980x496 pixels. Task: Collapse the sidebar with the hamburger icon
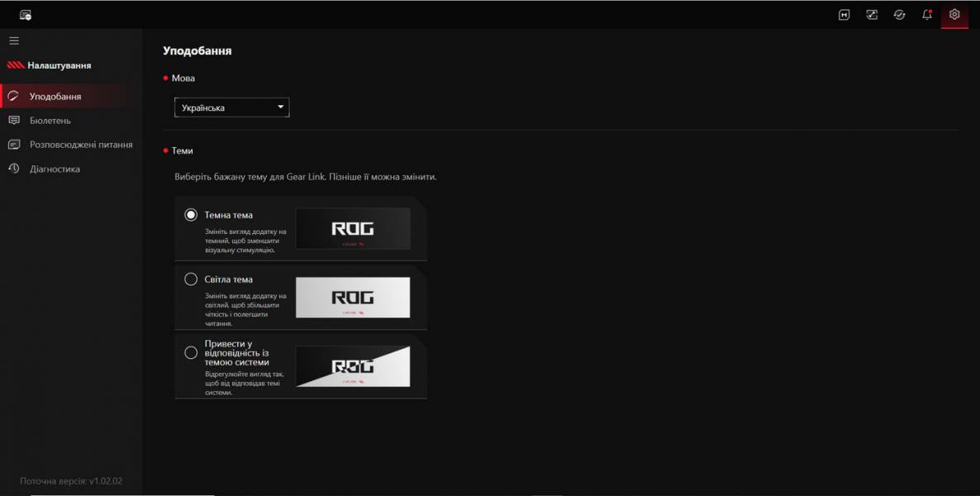(x=13, y=40)
